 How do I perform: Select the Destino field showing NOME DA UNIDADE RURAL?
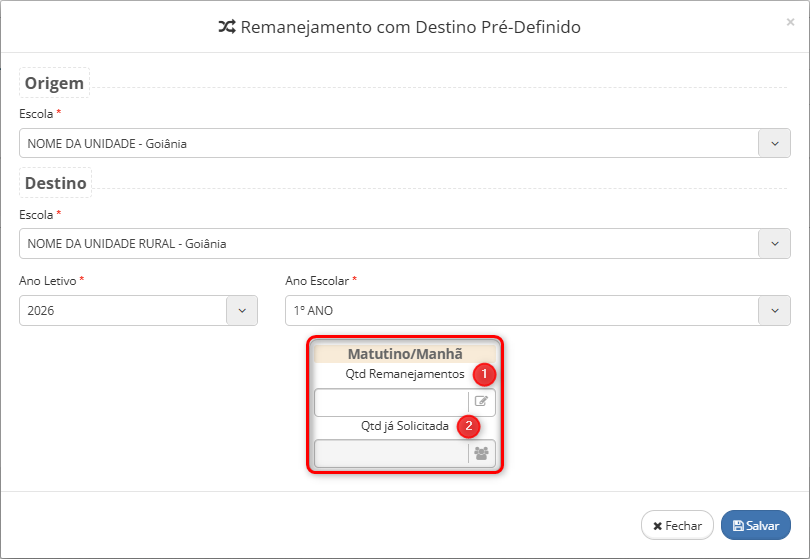[389, 243]
